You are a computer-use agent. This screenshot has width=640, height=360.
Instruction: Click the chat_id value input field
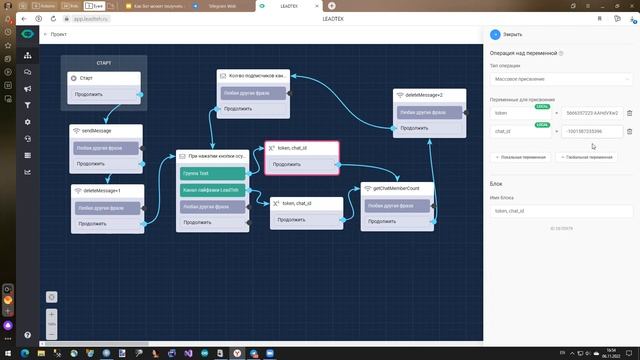(592, 131)
